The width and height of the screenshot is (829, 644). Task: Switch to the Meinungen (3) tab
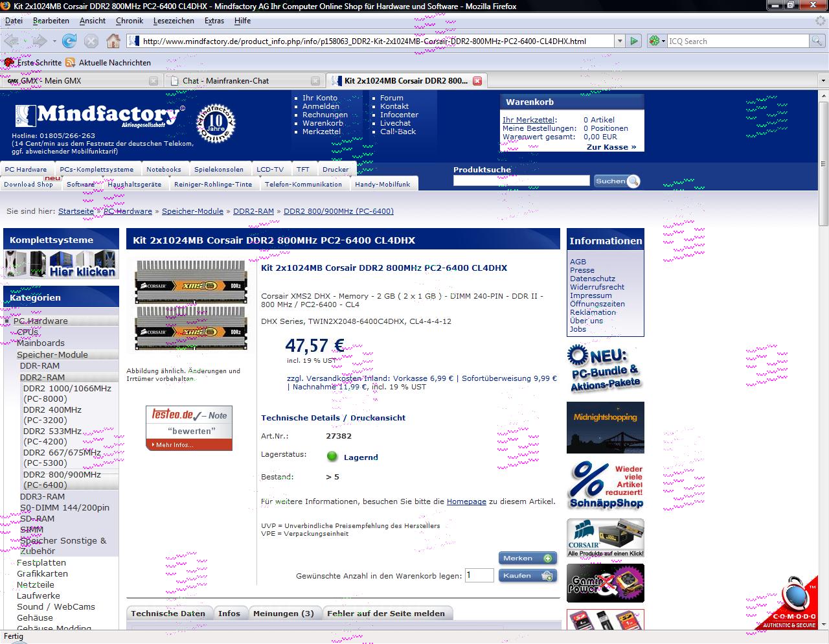click(284, 614)
